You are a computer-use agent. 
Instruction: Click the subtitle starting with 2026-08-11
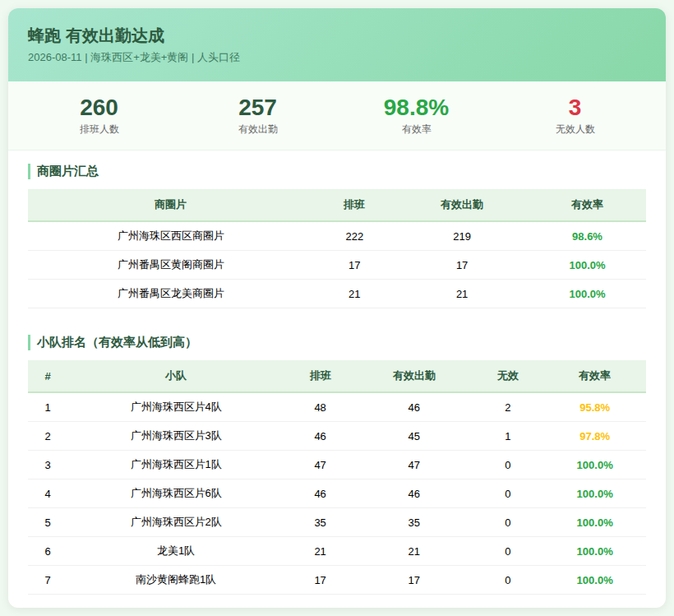(134, 58)
